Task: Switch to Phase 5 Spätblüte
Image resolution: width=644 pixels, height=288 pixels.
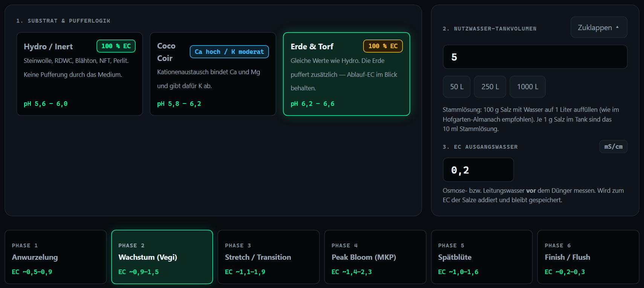Action: pyautogui.click(x=482, y=257)
